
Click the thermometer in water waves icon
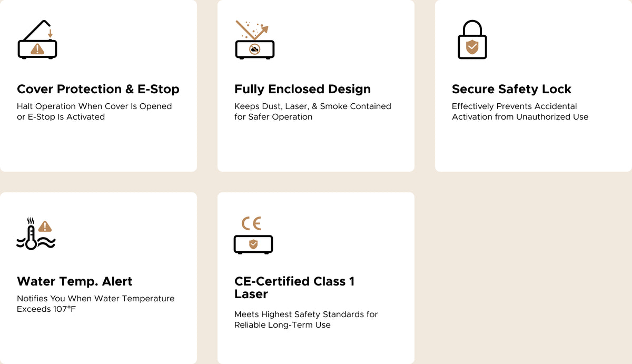point(32,235)
